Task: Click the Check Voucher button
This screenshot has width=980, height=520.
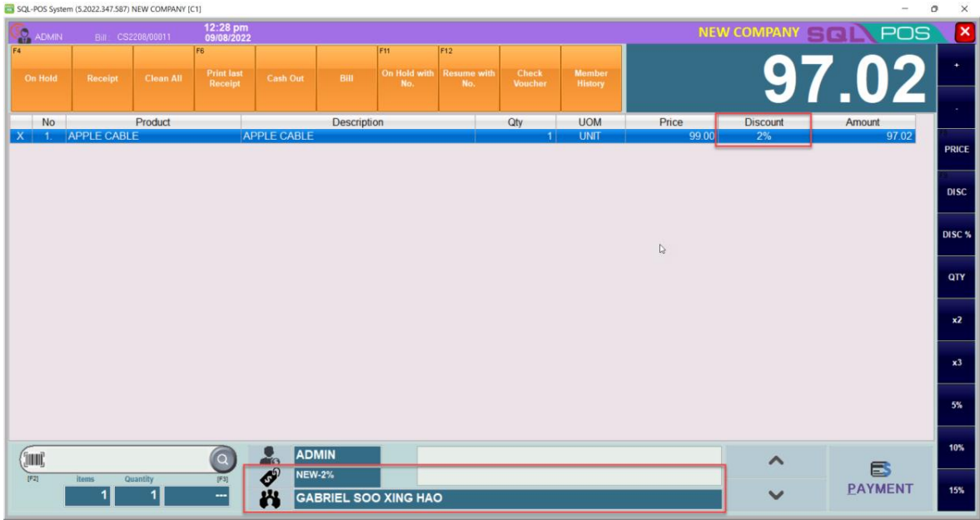Action: pyautogui.click(x=530, y=79)
